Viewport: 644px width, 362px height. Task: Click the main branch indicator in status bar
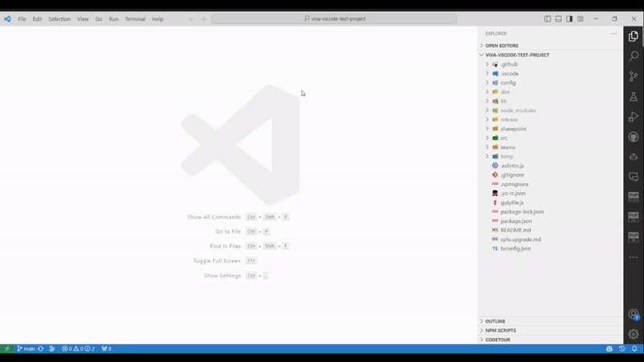[x=26, y=348]
